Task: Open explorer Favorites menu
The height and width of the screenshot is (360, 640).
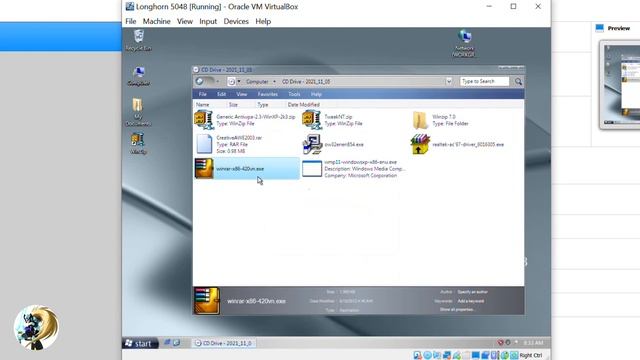Action: tap(268, 94)
